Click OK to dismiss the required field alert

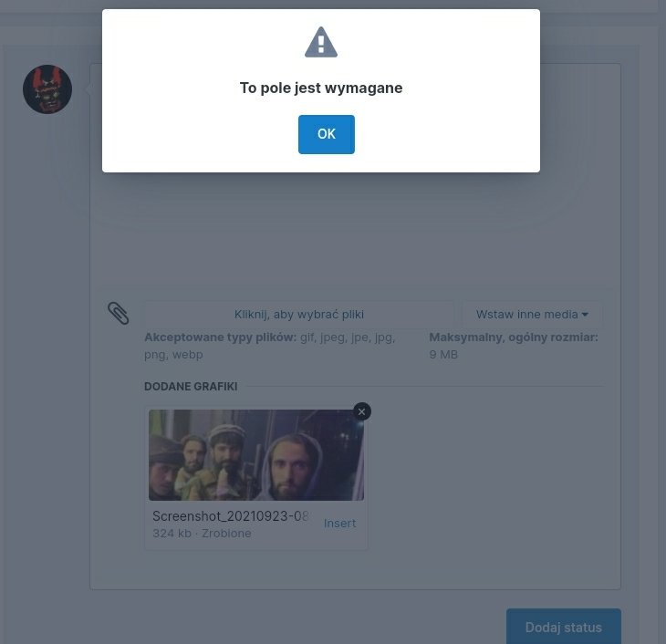coord(327,134)
